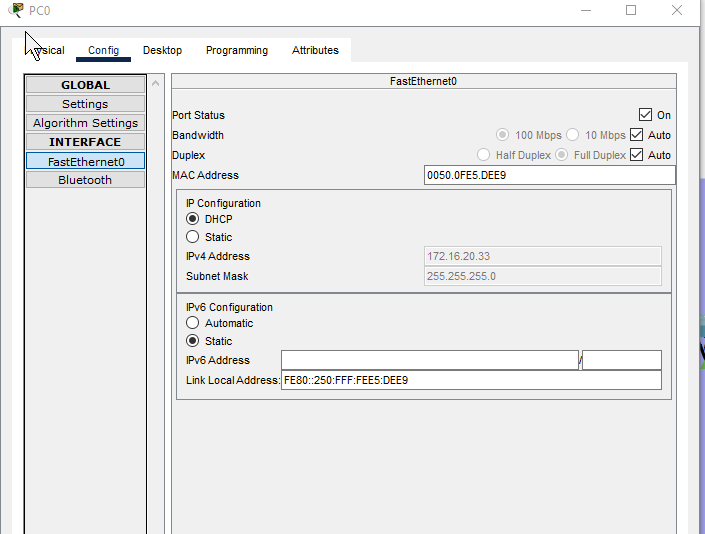
Task: Toggle Duplex Auto checkbox
Action: 636,155
